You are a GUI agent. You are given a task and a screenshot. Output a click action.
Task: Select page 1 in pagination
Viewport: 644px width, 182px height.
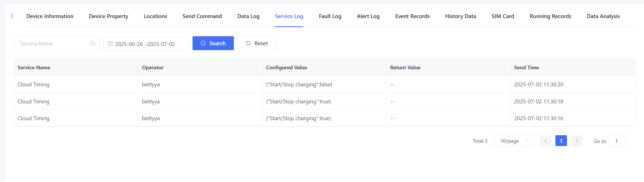pos(561,141)
